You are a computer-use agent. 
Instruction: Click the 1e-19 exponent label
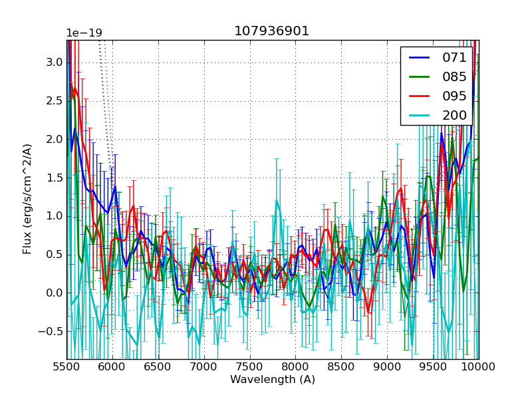pyautogui.click(x=84, y=33)
